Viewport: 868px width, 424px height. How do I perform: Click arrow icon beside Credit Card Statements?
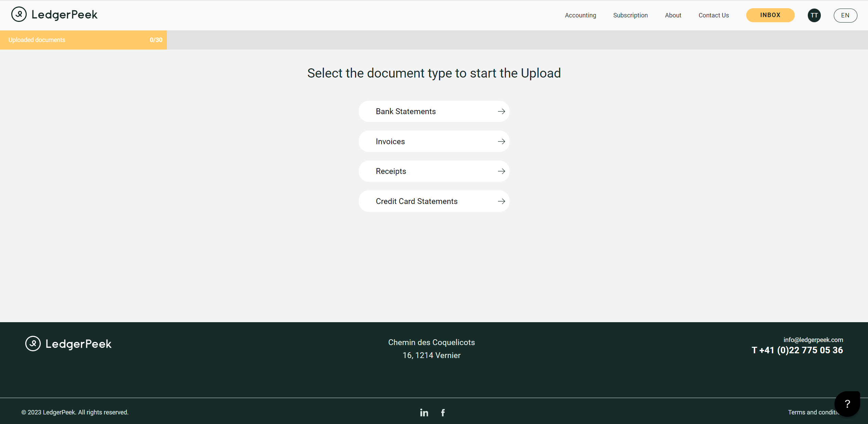[x=501, y=201]
